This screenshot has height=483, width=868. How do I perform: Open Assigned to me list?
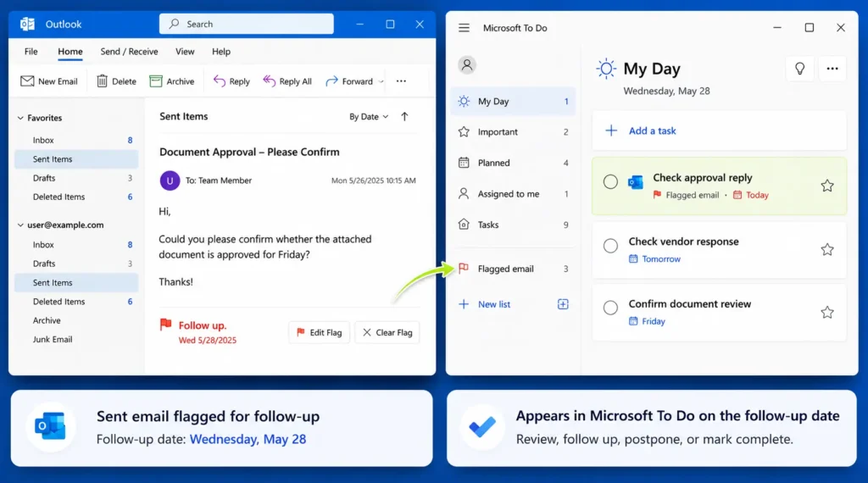(513, 194)
